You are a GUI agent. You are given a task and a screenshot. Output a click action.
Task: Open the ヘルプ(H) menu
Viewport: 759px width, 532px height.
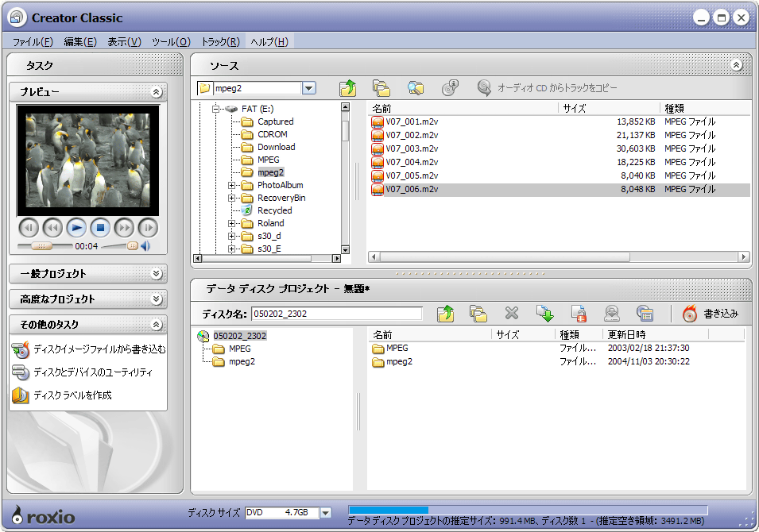coord(269,42)
